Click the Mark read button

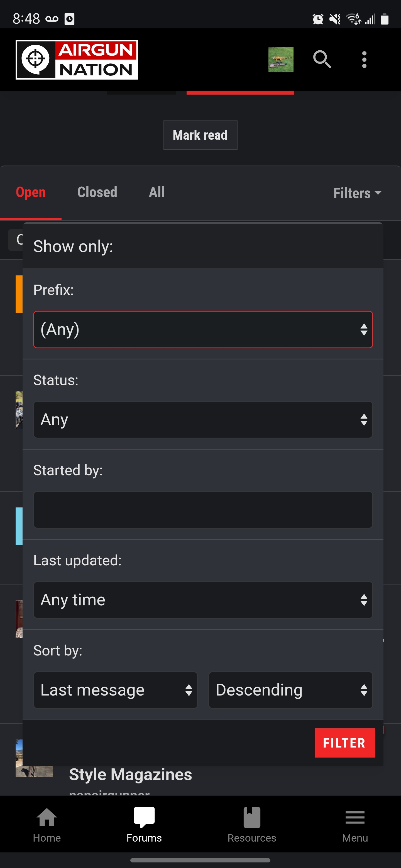click(x=200, y=135)
